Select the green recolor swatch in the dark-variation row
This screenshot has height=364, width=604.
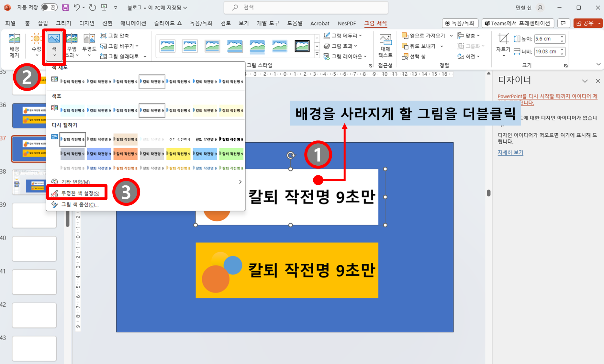pyautogui.click(x=231, y=154)
